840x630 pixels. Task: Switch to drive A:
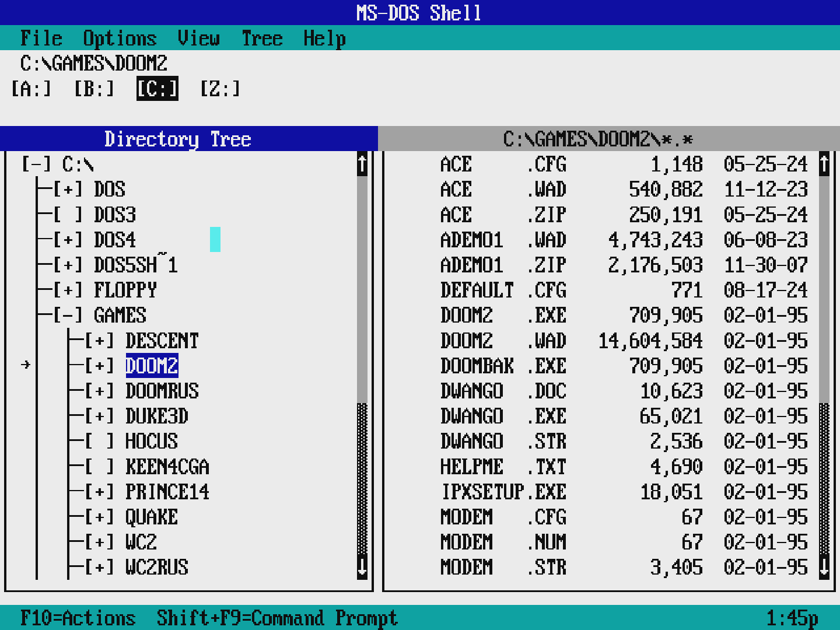[32, 89]
